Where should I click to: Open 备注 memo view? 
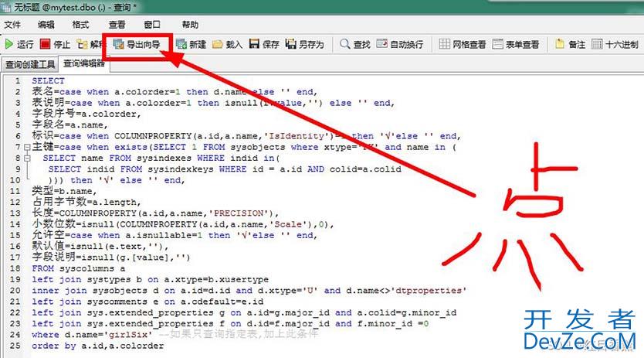(570, 44)
